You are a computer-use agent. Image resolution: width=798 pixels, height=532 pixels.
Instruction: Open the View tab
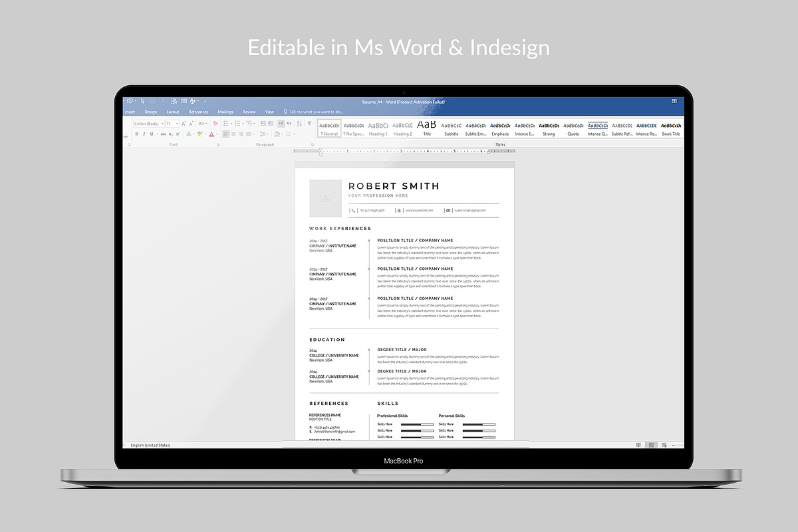pos(269,112)
